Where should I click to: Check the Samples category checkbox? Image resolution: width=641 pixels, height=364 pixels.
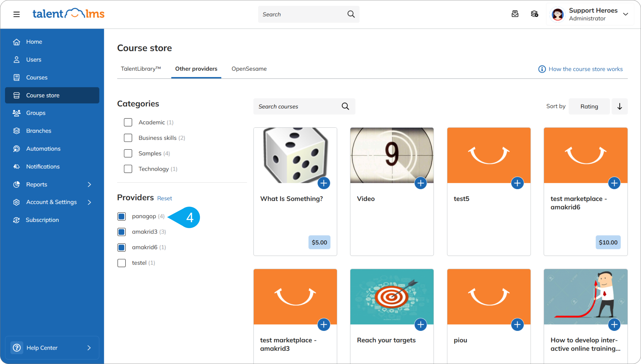point(128,153)
